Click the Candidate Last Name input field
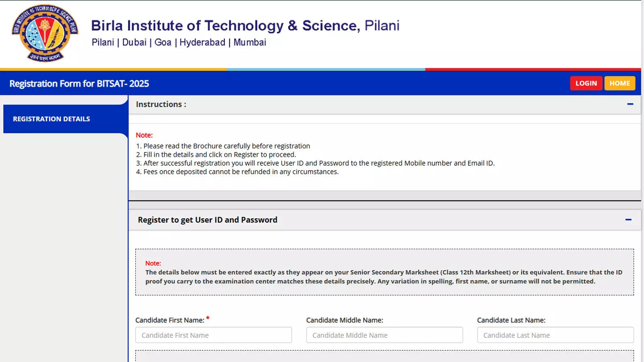The height and width of the screenshot is (362, 644). point(555,335)
